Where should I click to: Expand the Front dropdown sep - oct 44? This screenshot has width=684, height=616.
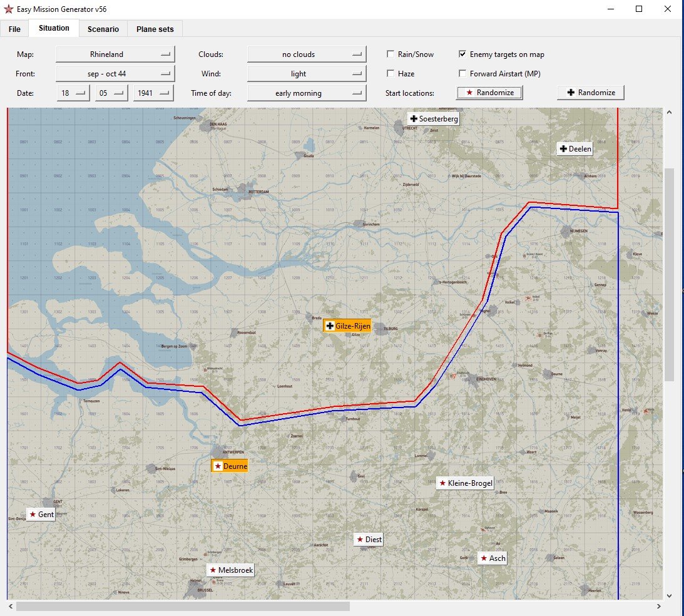point(115,74)
